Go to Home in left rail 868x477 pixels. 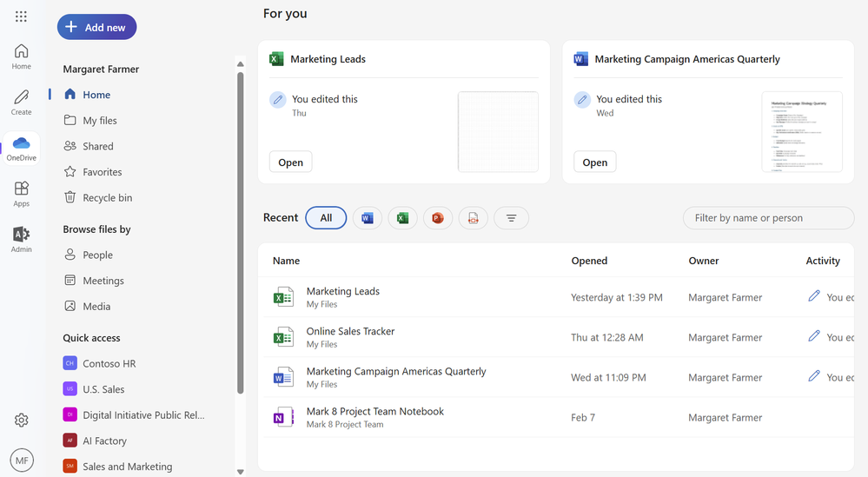click(x=21, y=56)
